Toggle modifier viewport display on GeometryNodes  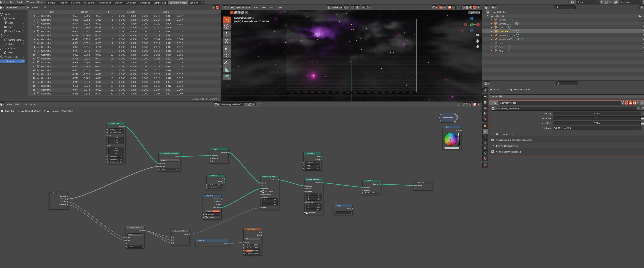click(631, 103)
